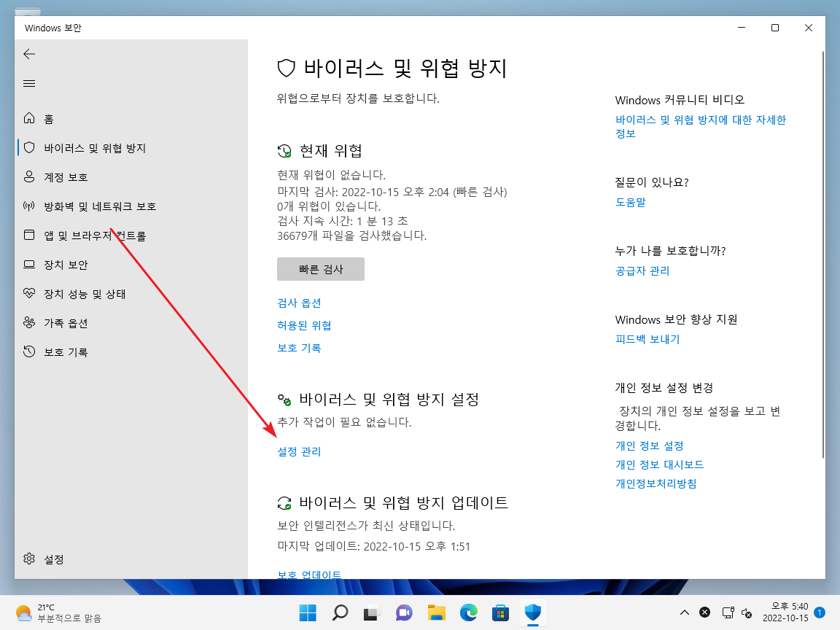This screenshot has height=630, width=840.
Task: Open clock and date 2022-10-15 flyout
Action: [785, 612]
